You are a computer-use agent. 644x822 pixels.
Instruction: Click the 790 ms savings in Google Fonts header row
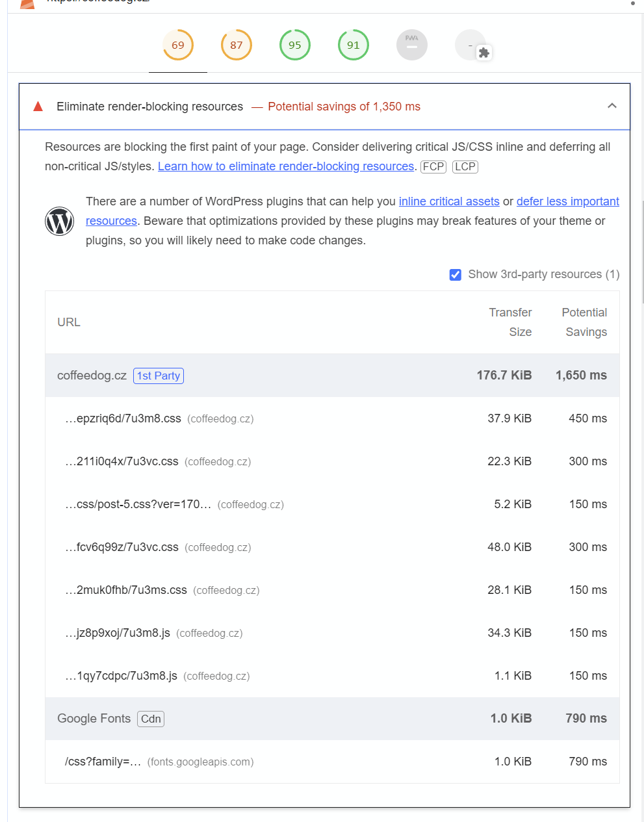click(x=586, y=719)
